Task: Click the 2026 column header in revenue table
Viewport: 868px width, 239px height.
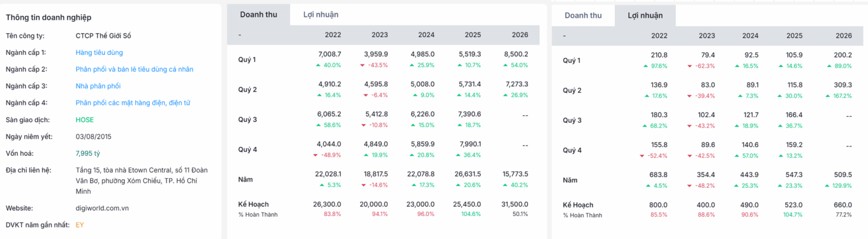Action: pyautogui.click(x=520, y=35)
